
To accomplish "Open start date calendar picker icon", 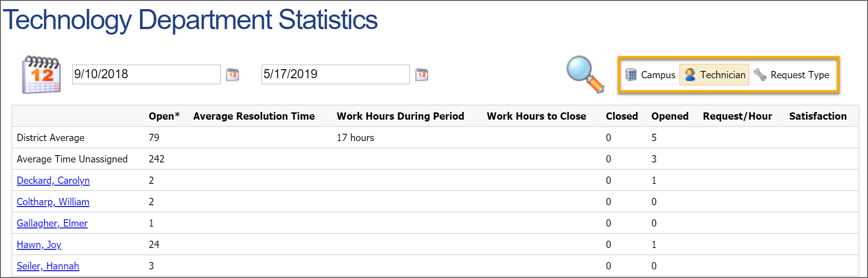I will (x=232, y=75).
